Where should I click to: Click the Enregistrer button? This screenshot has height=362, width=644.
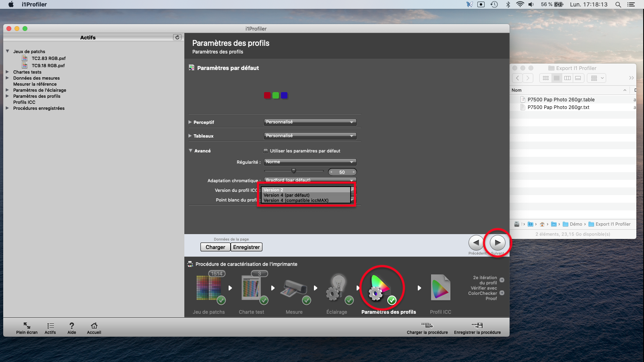click(246, 247)
